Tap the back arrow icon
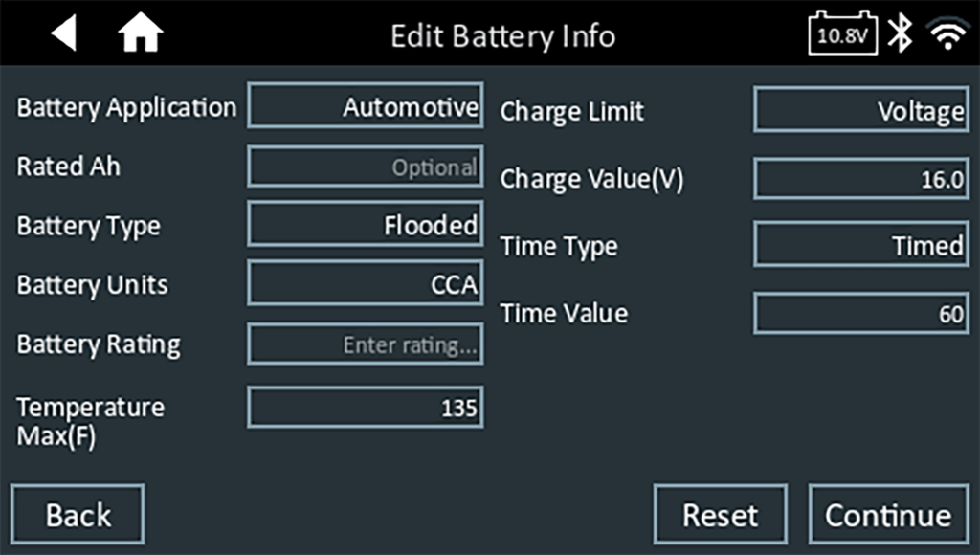980x555 pixels. [x=63, y=35]
